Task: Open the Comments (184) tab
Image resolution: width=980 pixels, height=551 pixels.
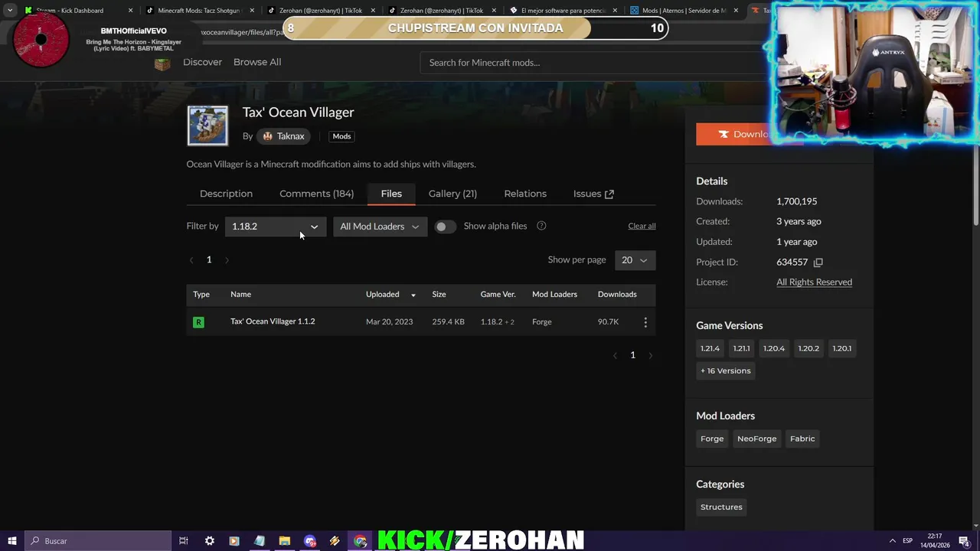Action: [x=316, y=194]
